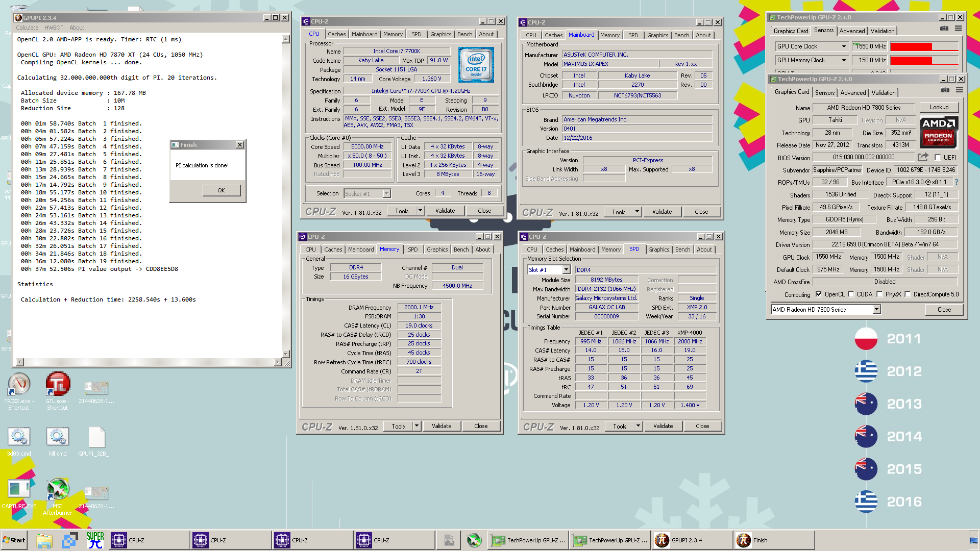980x551 pixels.
Task: Click the GPU-Z BIOS Version value field
Action: pyautogui.click(x=864, y=157)
